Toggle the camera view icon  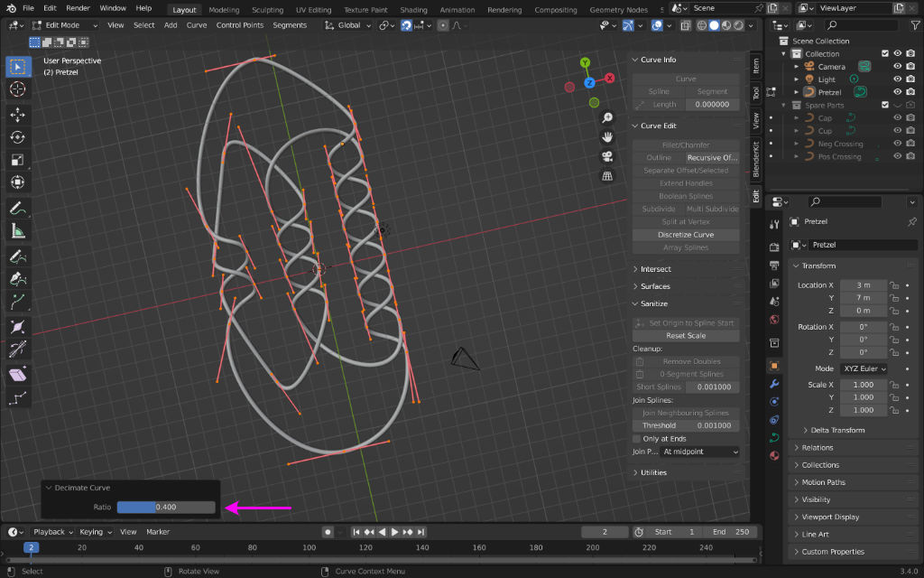(608, 156)
